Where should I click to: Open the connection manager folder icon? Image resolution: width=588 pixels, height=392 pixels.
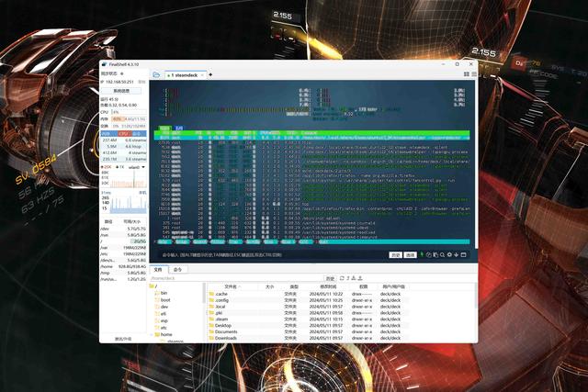click(156, 75)
